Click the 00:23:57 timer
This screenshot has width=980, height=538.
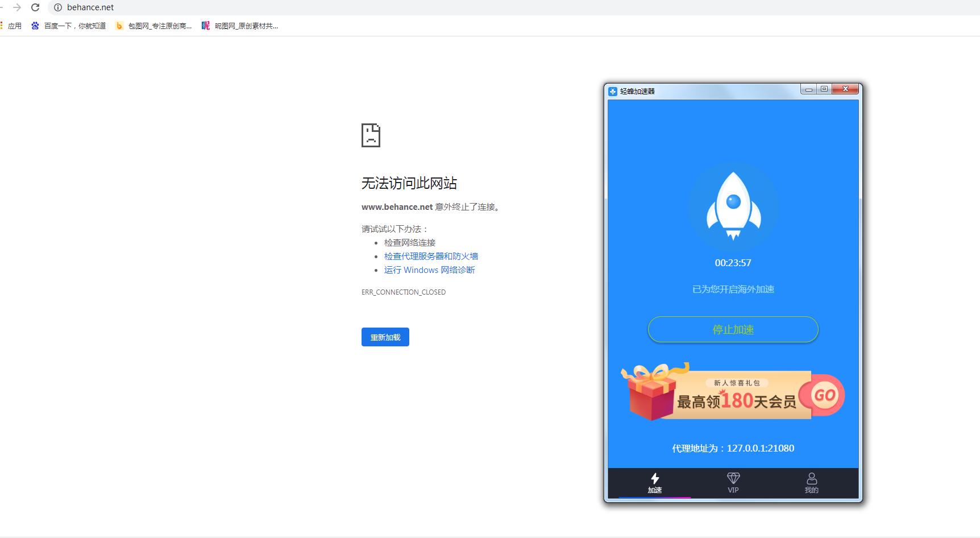(733, 263)
